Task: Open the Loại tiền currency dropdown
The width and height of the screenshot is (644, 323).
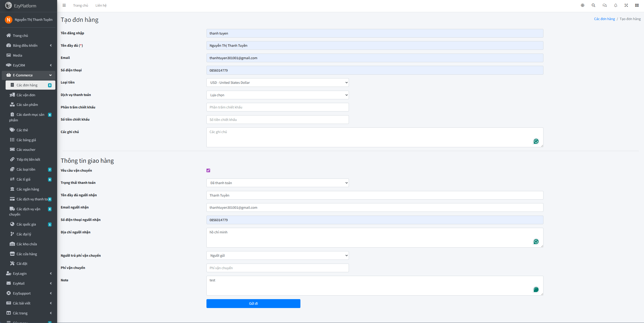Action: tap(277, 83)
